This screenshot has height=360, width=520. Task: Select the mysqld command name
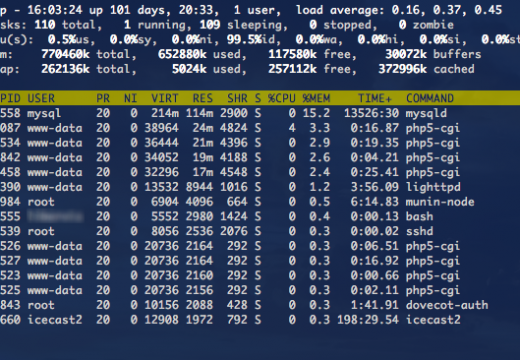click(426, 113)
